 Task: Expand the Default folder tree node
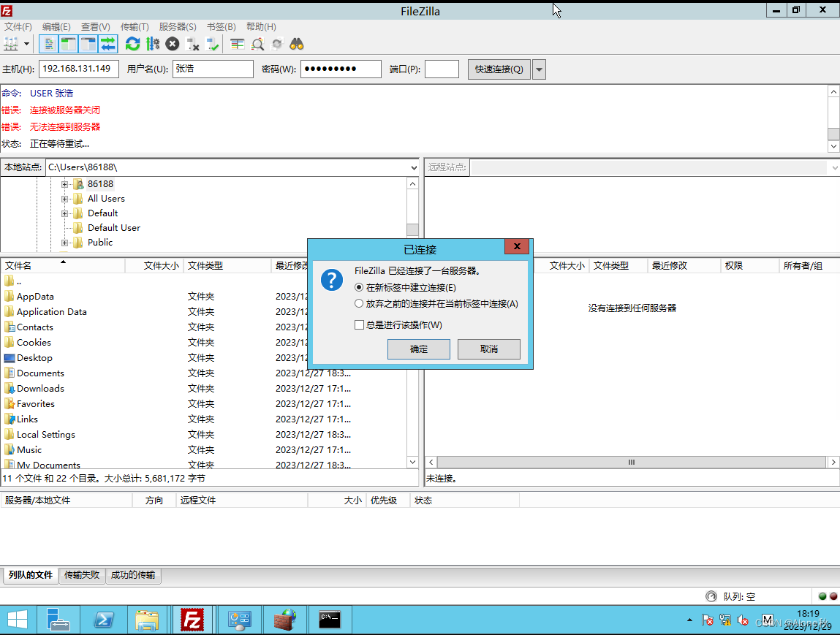point(65,213)
